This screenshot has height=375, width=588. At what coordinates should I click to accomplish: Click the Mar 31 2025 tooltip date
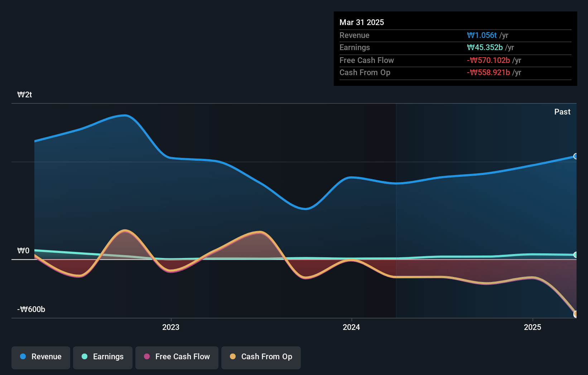(x=362, y=22)
